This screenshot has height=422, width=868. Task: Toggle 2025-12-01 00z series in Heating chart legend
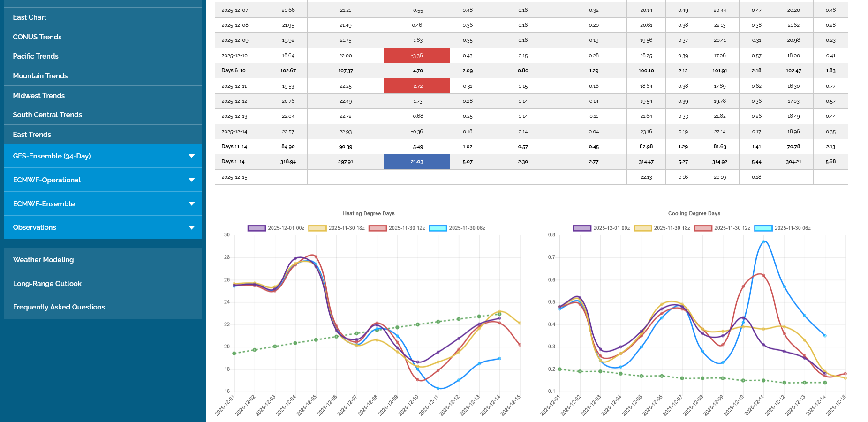[276, 228]
